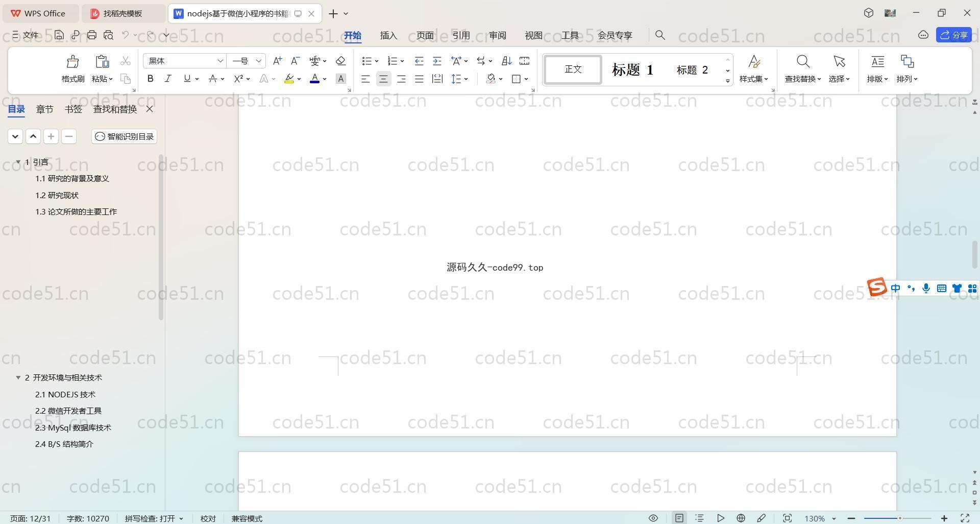Toggle Italic formatting
Image resolution: width=980 pixels, height=524 pixels.
(167, 79)
